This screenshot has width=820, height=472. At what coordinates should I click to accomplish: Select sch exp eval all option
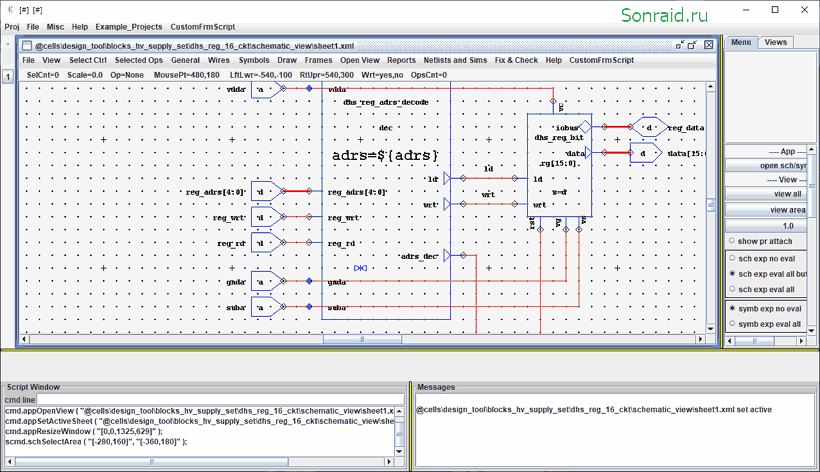click(x=732, y=289)
